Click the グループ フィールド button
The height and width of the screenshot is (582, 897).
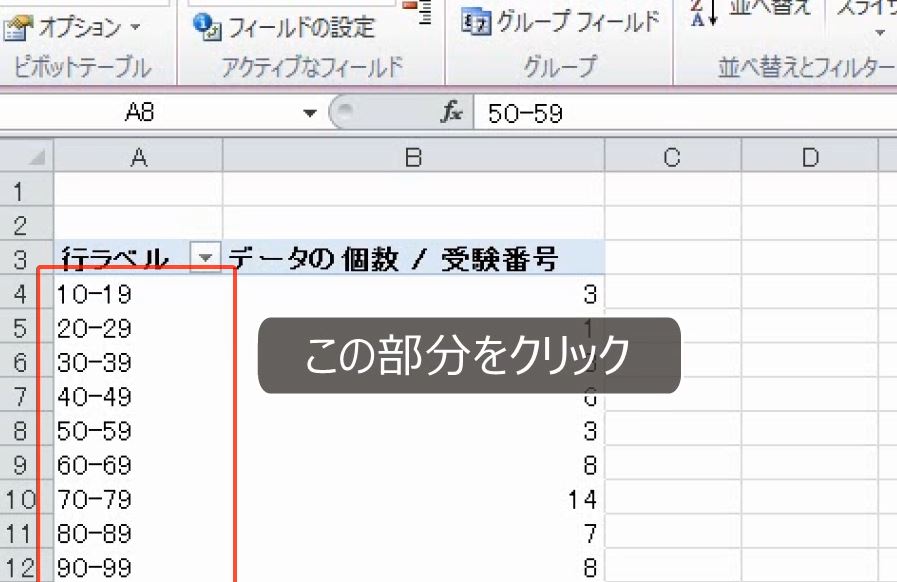(x=561, y=23)
